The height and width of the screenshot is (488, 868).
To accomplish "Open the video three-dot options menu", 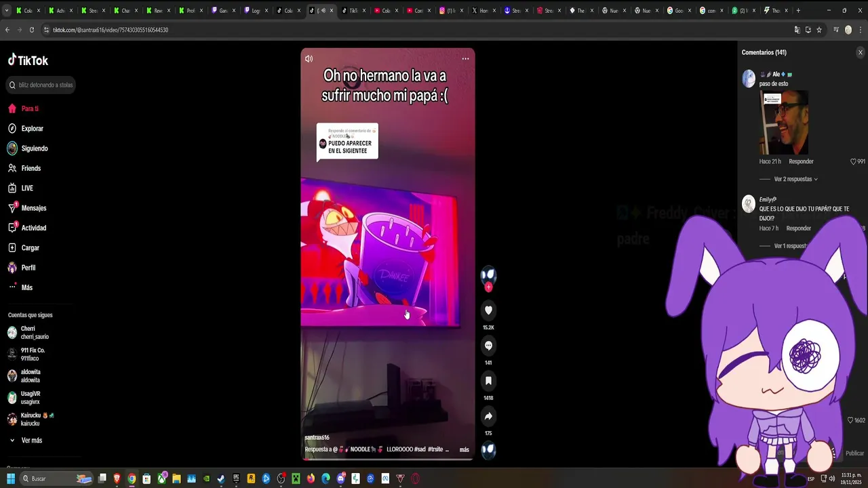I will pos(465,58).
